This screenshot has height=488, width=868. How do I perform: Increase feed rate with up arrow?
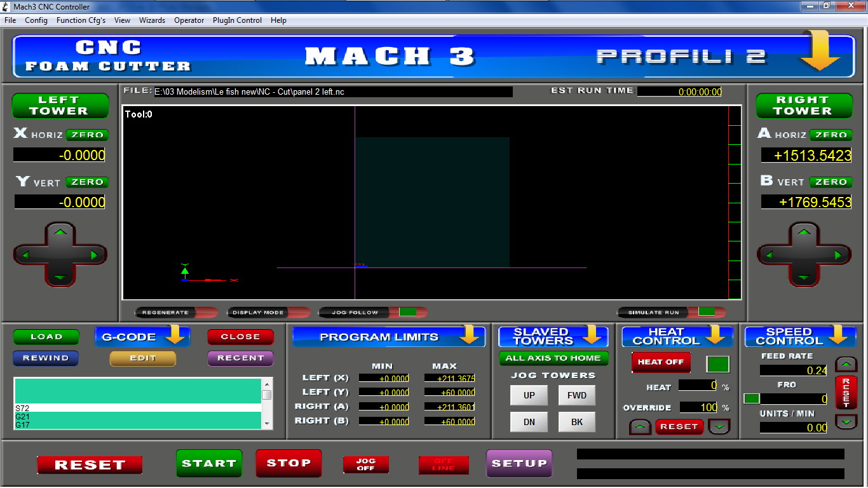pos(846,365)
